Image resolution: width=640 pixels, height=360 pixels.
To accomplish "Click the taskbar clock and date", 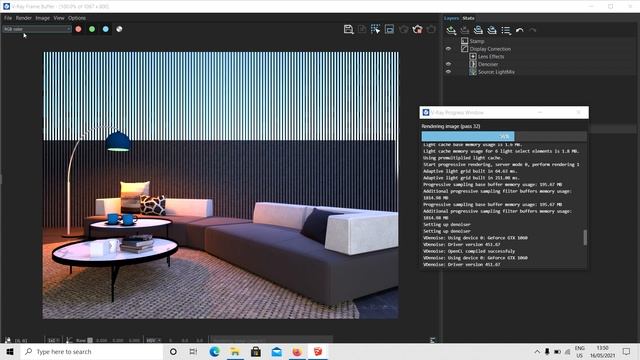I will (x=602, y=352).
